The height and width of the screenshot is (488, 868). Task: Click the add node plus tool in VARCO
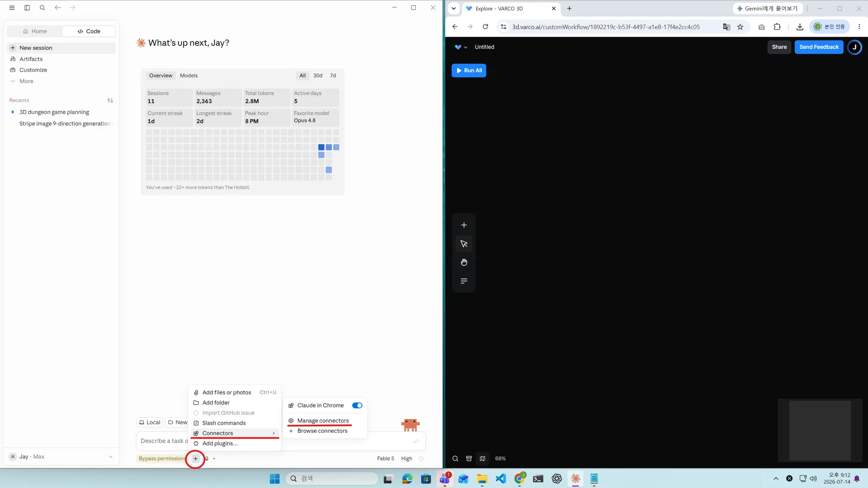coord(464,225)
